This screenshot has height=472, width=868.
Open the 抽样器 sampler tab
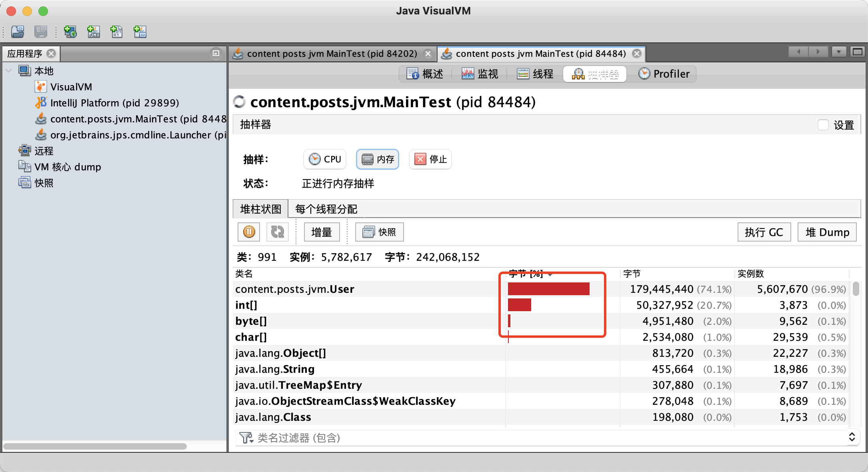coord(595,74)
